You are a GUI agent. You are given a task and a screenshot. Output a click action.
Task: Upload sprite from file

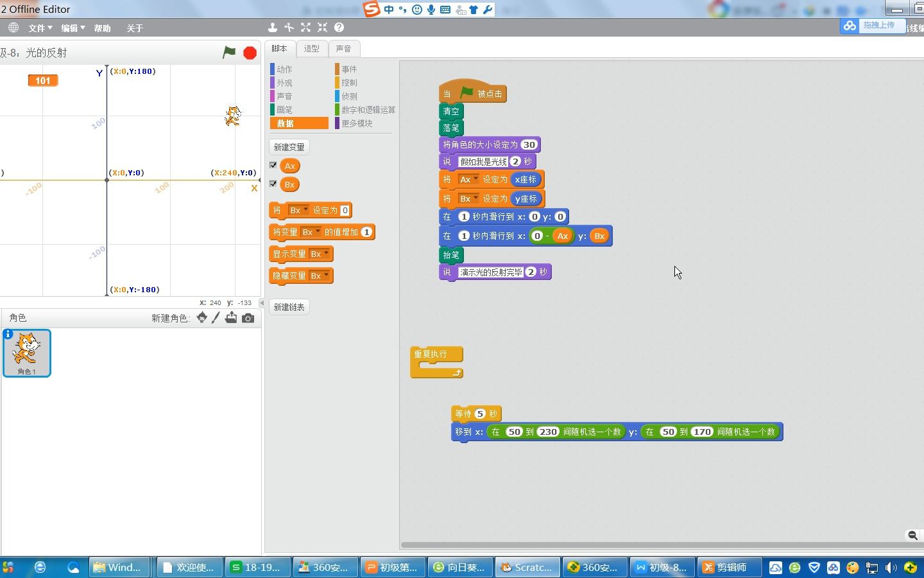click(x=231, y=317)
